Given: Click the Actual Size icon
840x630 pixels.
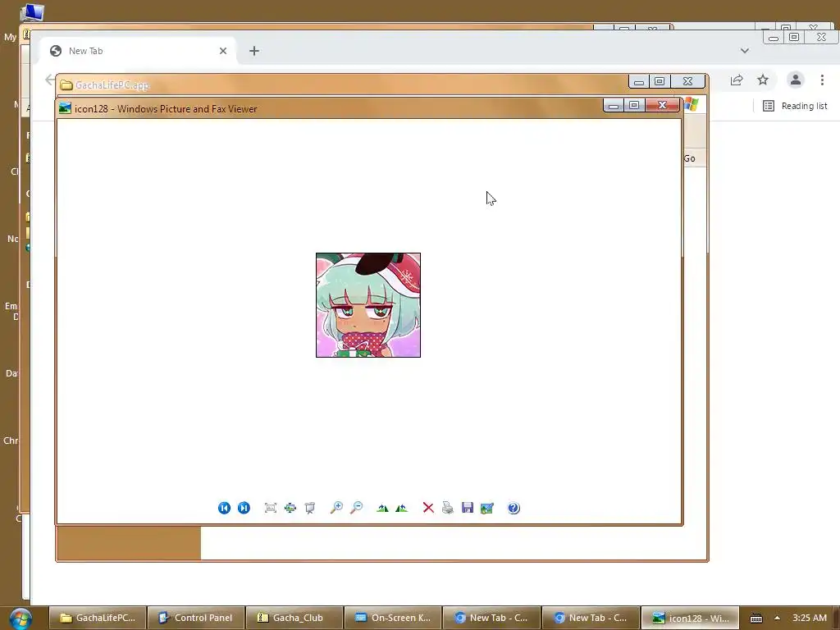Looking at the screenshot, I should click(290, 508).
